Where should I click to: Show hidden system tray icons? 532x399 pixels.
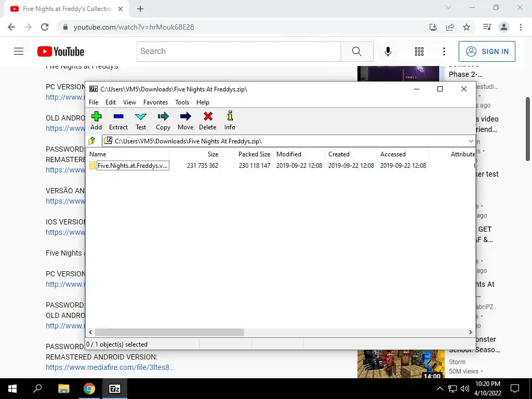click(x=440, y=389)
